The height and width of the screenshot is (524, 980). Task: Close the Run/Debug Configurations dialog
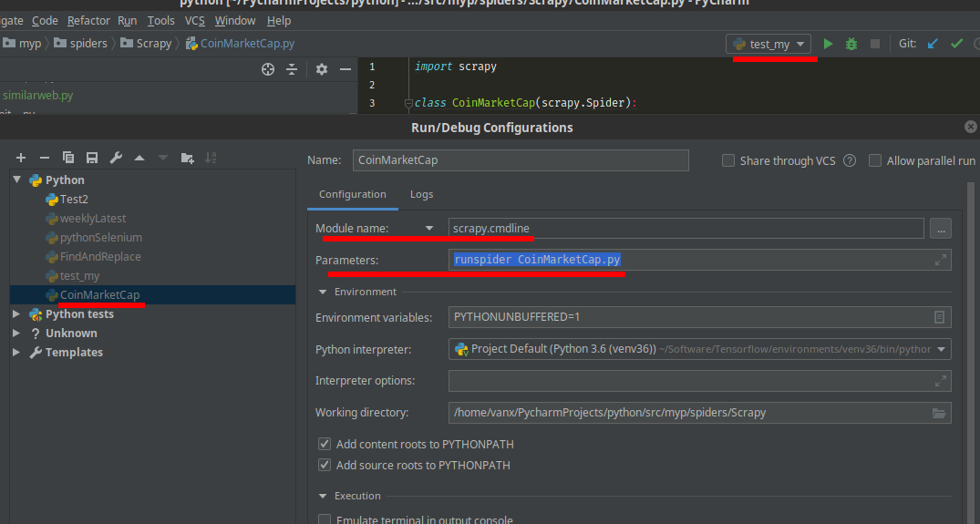pos(971,127)
